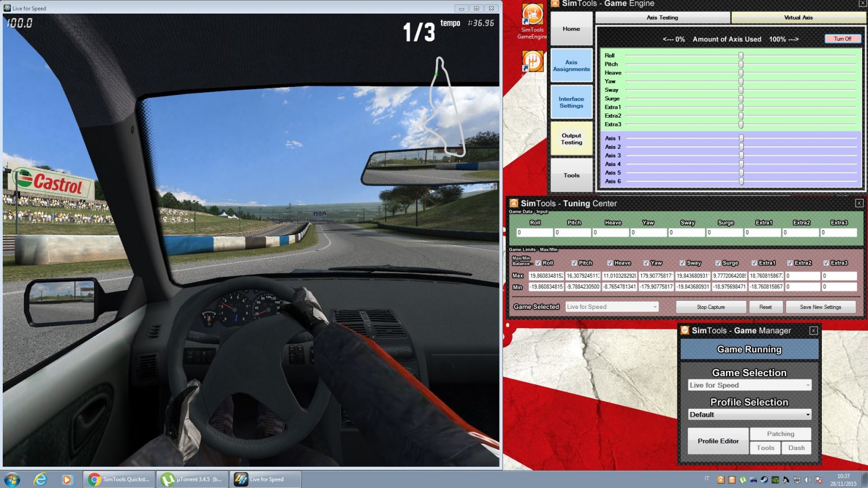Launch Windows Media Player from taskbar
Screen dimensions: 868x488
pyautogui.click(x=67, y=479)
